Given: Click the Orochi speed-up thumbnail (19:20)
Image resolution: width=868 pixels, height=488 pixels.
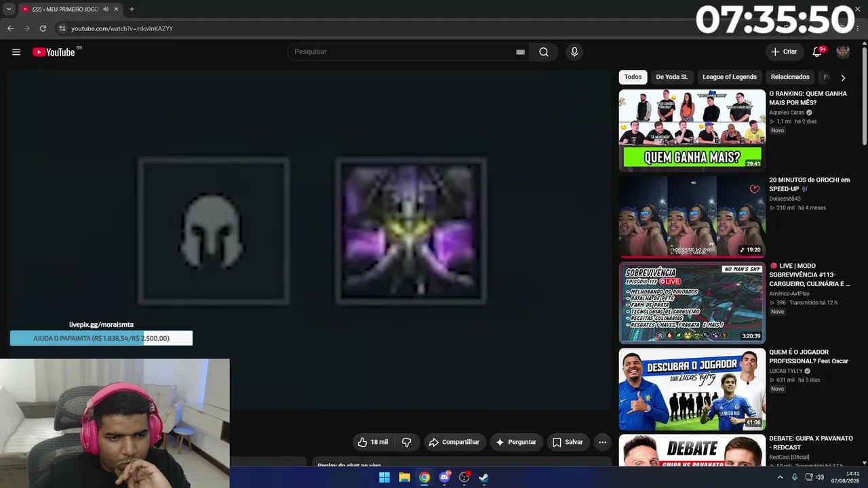Looking at the screenshot, I should 692,216.
